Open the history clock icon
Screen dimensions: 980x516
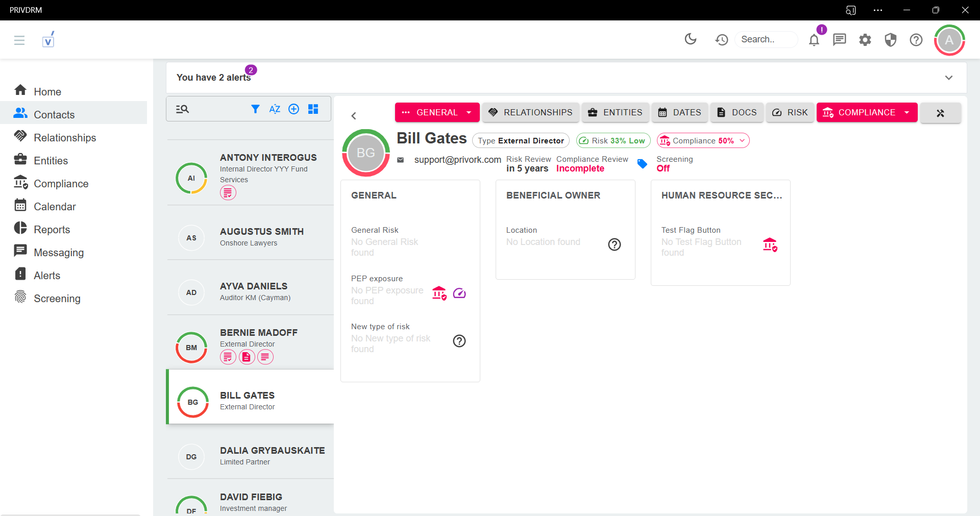tap(721, 39)
